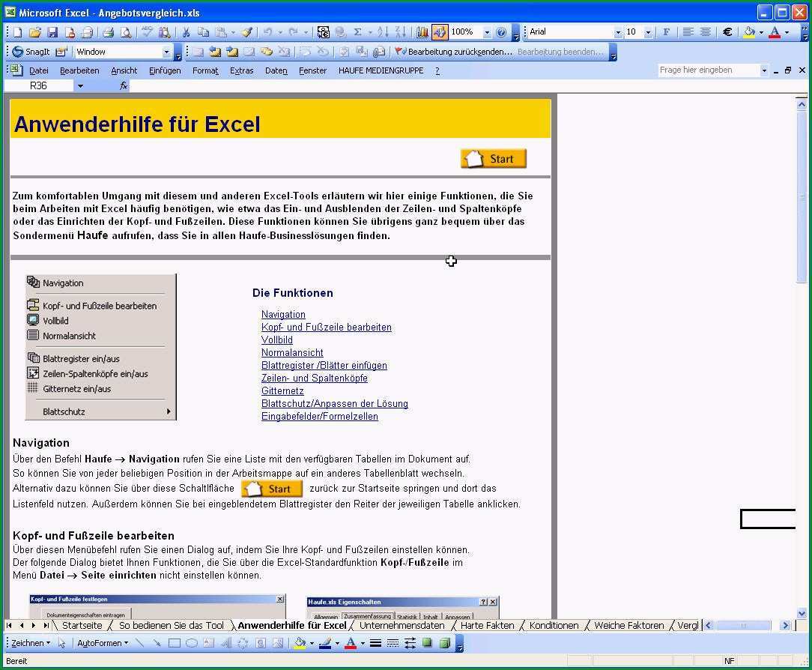Image resolution: width=812 pixels, height=670 pixels.
Task: Open the Zeichnen draw menu dropdown
Action: tap(31, 643)
